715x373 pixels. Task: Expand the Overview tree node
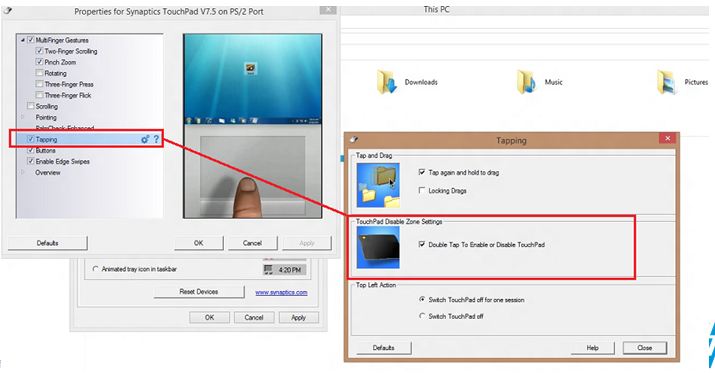pos(22,172)
